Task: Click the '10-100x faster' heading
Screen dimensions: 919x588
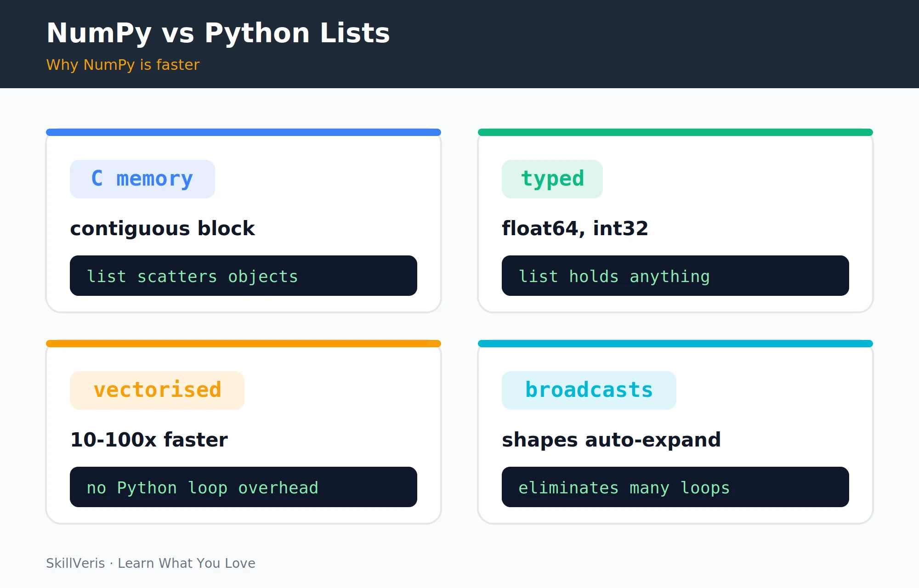Action: pos(149,440)
